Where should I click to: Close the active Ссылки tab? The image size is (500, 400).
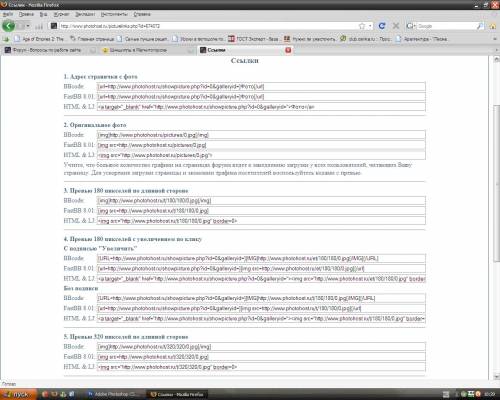(288, 50)
